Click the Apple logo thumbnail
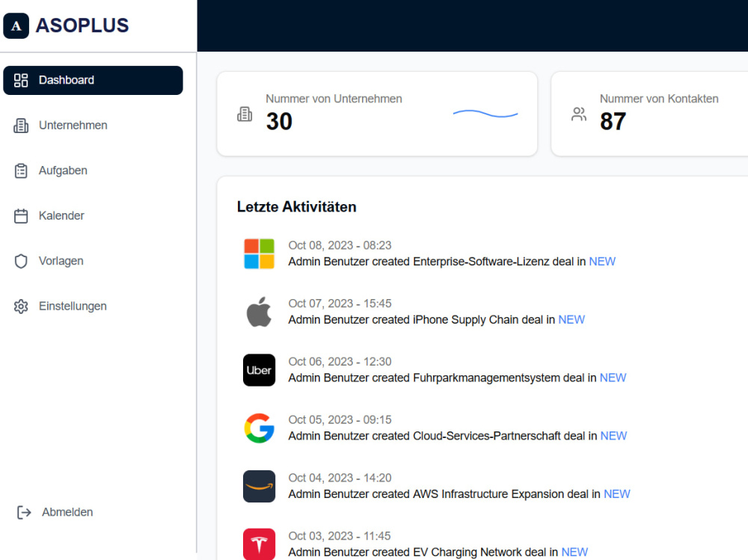Image resolution: width=748 pixels, height=560 pixels. pyautogui.click(x=259, y=312)
